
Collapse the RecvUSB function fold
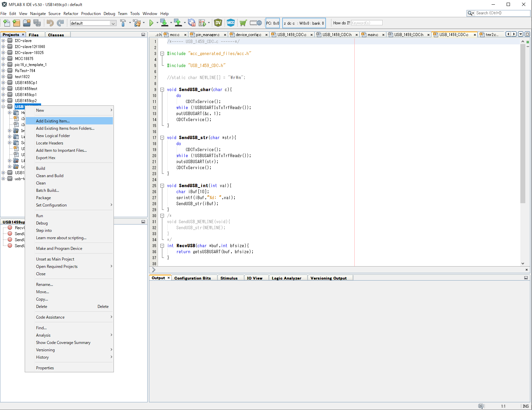[162, 246]
